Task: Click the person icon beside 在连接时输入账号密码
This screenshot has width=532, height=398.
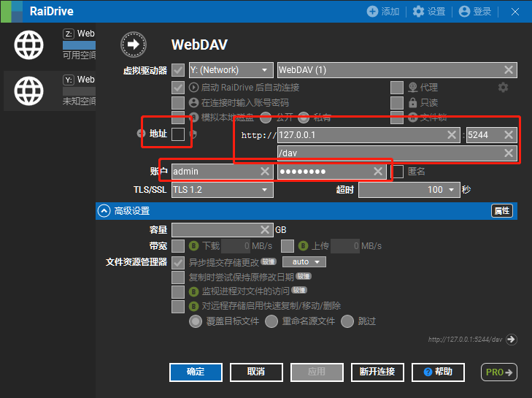Action: pos(193,102)
